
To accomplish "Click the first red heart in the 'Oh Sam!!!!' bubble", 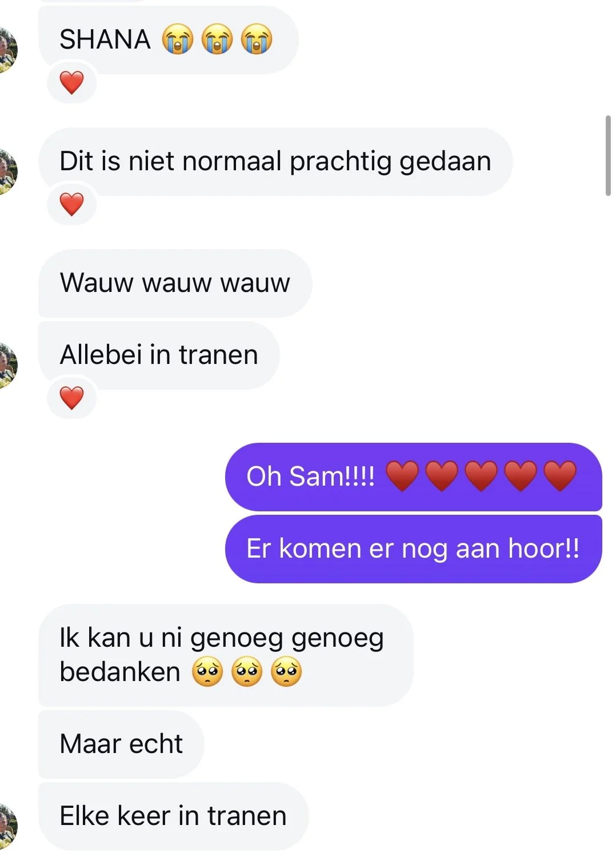I will (403, 476).
